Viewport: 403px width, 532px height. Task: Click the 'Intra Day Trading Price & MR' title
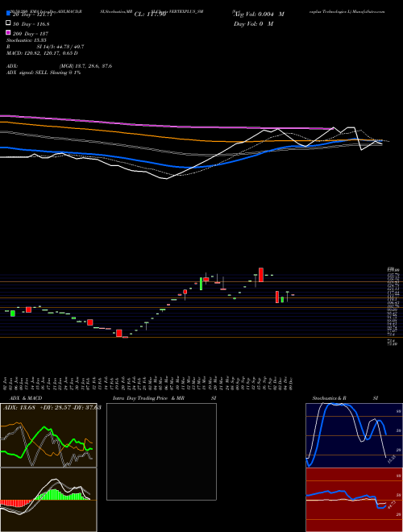pos(148,398)
